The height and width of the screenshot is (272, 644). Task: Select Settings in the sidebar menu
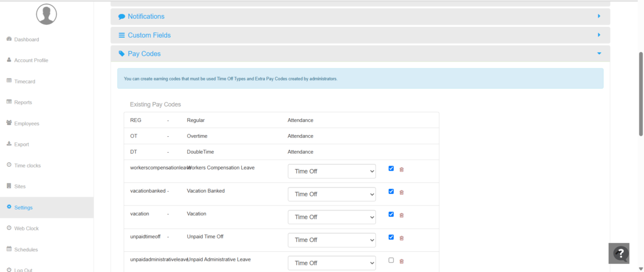pyautogui.click(x=23, y=207)
